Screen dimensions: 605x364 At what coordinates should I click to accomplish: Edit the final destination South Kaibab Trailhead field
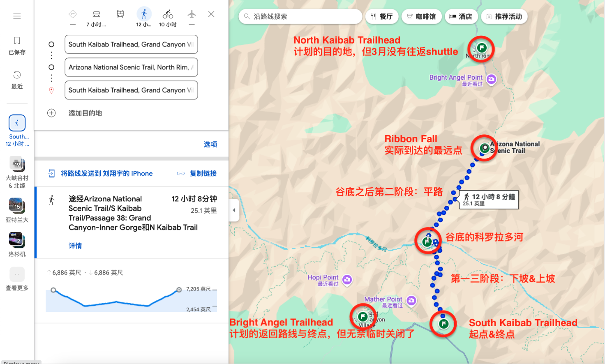click(131, 90)
